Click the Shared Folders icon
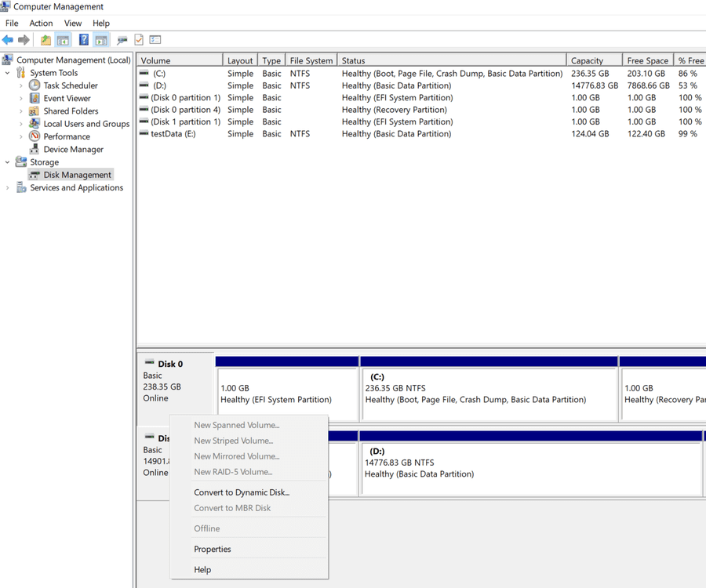The height and width of the screenshot is (588, 706). click(34, 111)
